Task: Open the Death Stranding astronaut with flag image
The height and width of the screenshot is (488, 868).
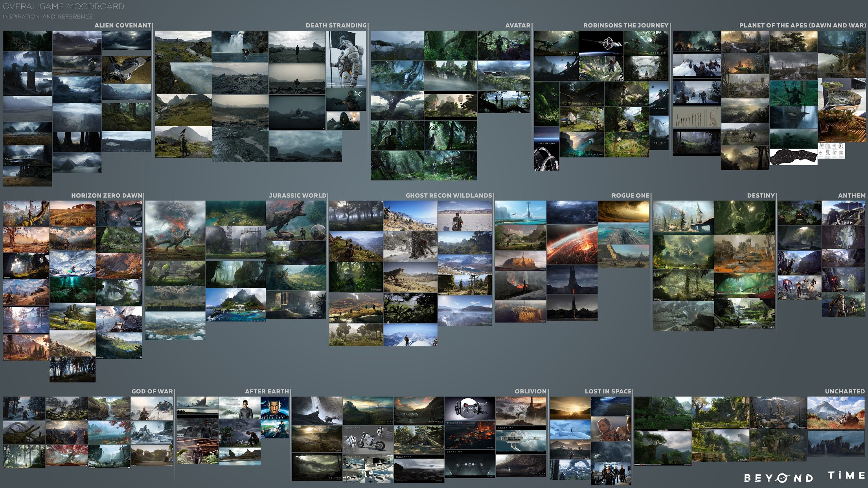Action: (346, 59)
